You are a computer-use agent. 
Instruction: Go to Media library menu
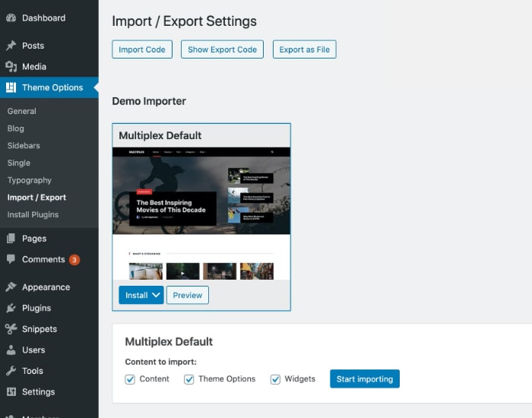[49, 67]
